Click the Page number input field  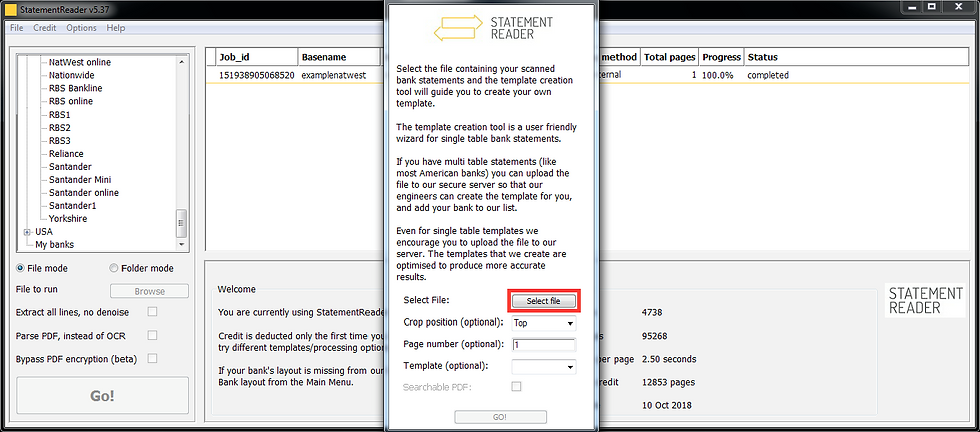click(x=544, y=344)
